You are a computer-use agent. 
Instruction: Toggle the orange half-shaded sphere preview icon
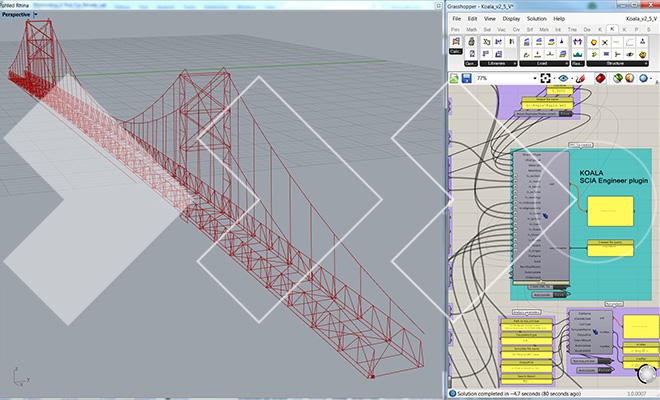point(630,78)
